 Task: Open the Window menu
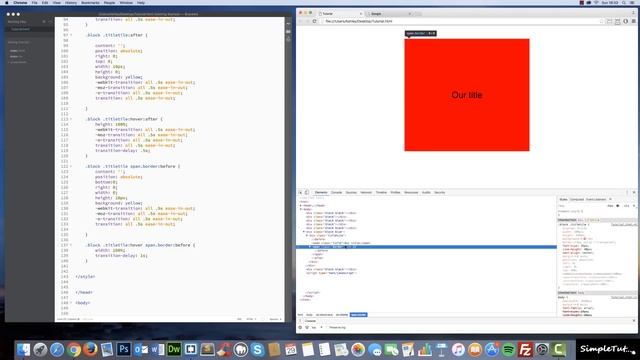126,2
